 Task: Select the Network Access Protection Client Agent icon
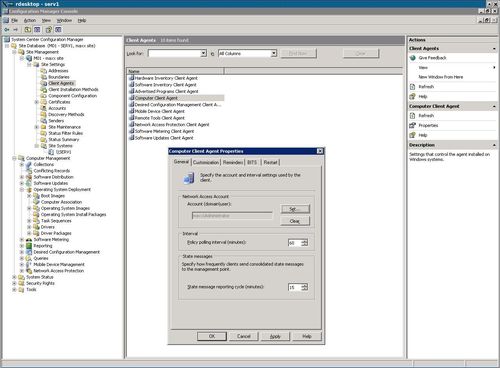pyautogui.click(x=131, y=125)
